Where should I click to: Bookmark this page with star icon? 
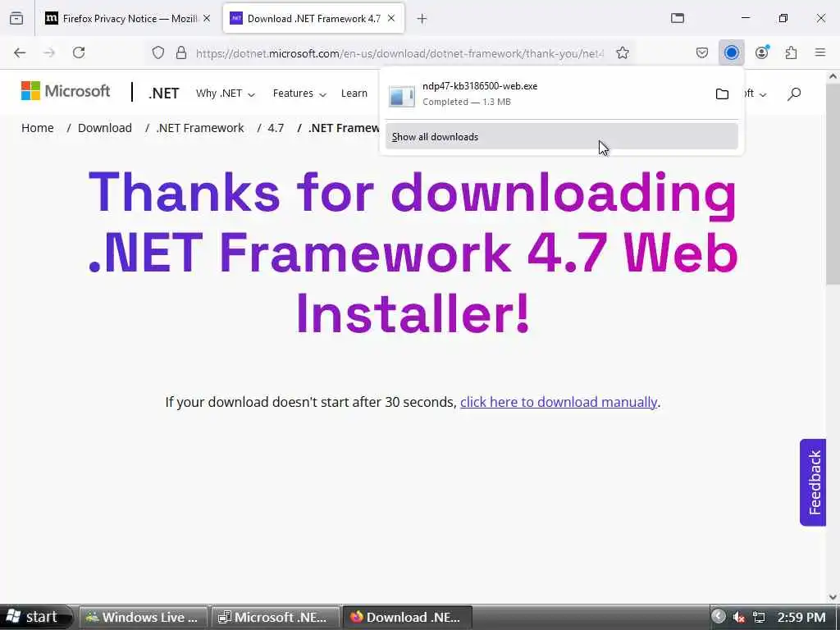(622, 52)
